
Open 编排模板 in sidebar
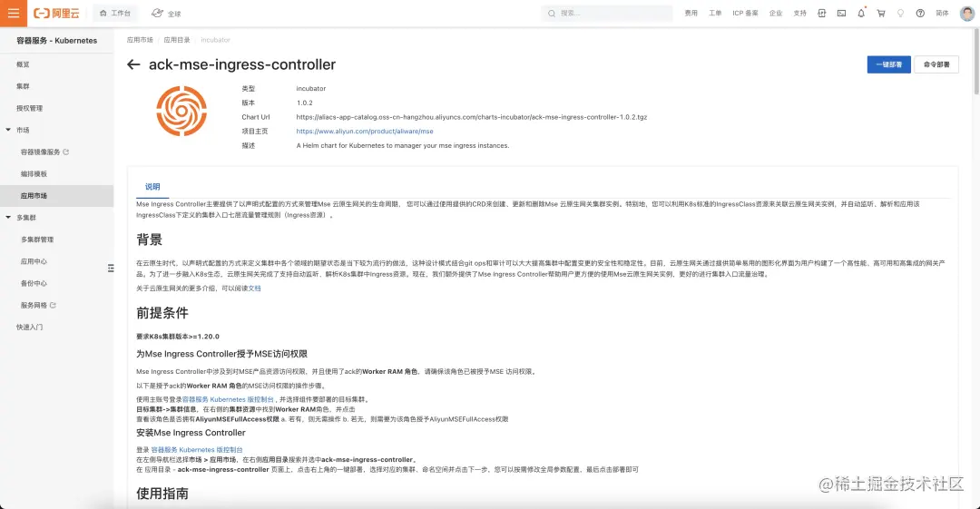(x=34, y=174)
